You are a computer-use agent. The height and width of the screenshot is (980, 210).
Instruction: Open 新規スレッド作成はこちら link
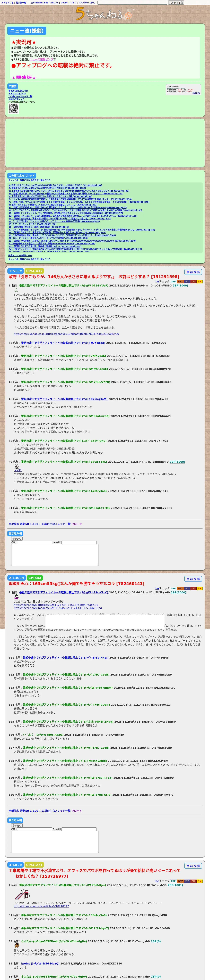coord(20,256)
